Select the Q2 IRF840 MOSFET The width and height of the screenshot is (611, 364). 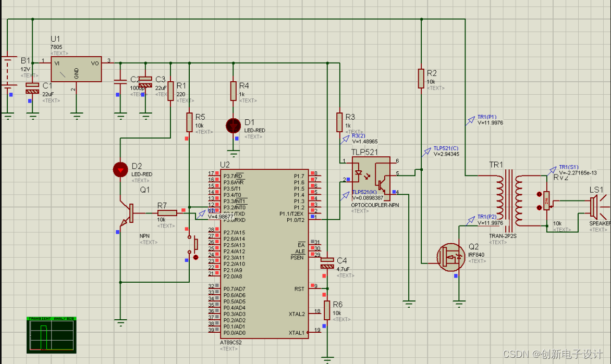tap(451, 257)
